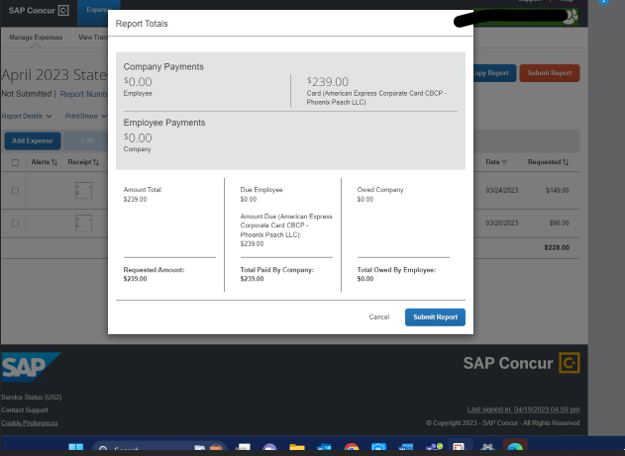Open Outlook from the taskbar
625x456 pixels.
324,447
